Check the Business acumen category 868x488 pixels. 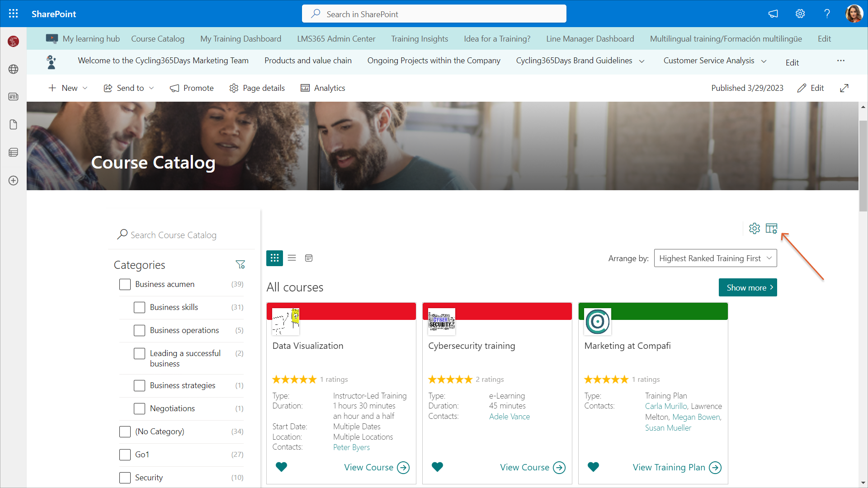tap(125, 284)
